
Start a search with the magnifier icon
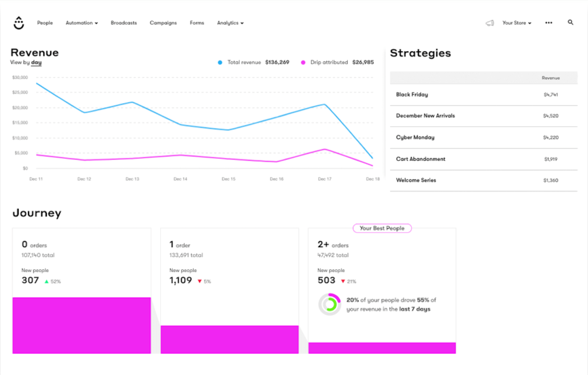click(570, 23)
